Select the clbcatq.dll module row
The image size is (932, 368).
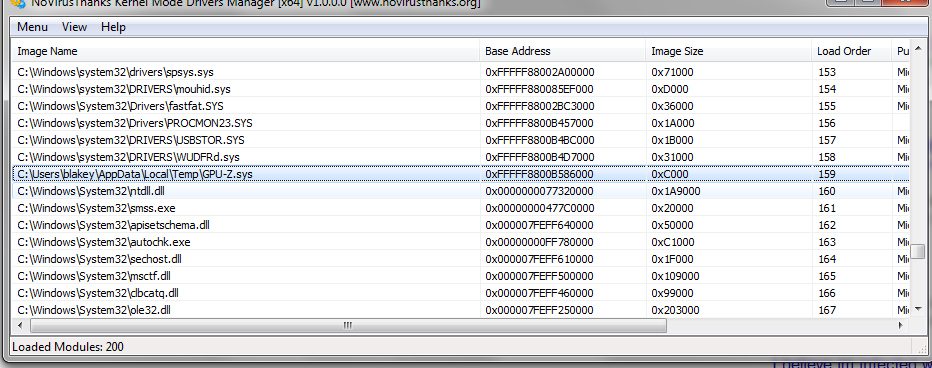coord(461,293)
